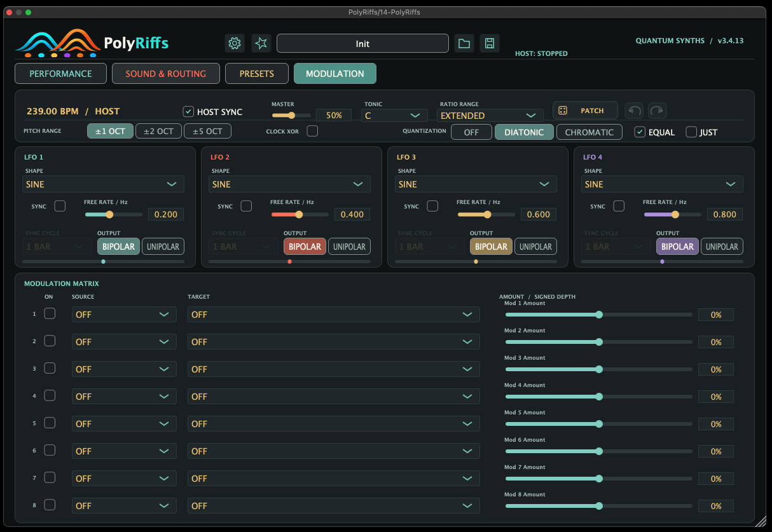The width and height of the screenshot is (772, 532).
Task: Enable the CLOCK XOR checkbox
Action: tap(312, 131)
